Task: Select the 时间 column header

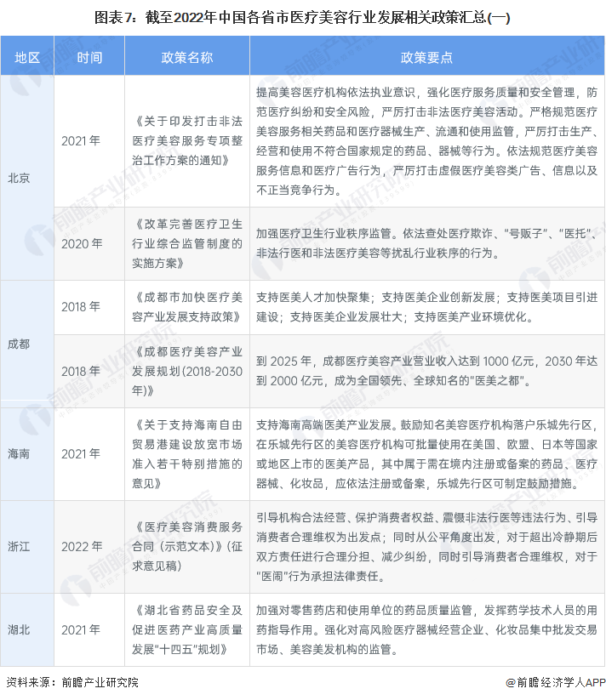Action: (x=89, y=57)
